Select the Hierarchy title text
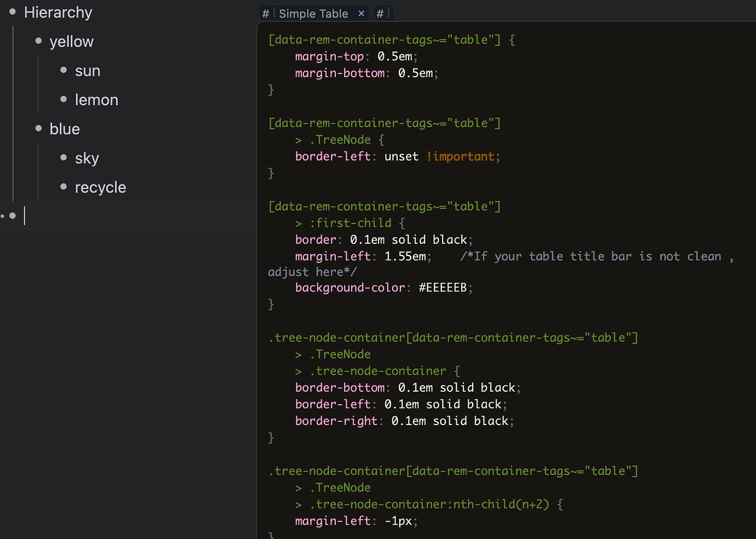Viewport: 756px width, 539px height. point(58,12)
